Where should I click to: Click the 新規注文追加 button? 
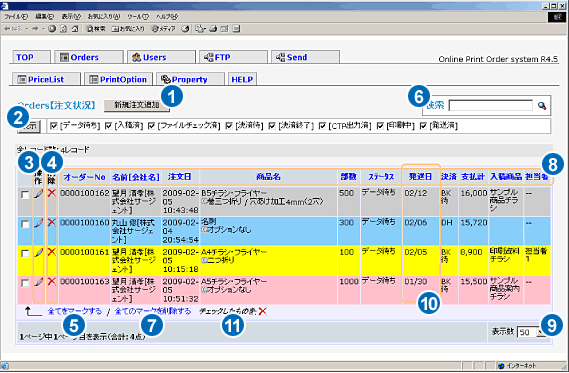coord(137,105)
